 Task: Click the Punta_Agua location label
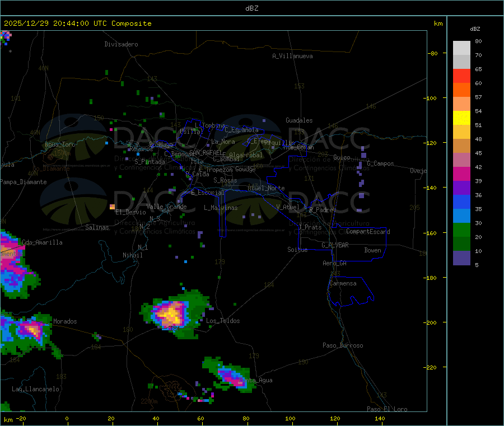pos(256,380)
